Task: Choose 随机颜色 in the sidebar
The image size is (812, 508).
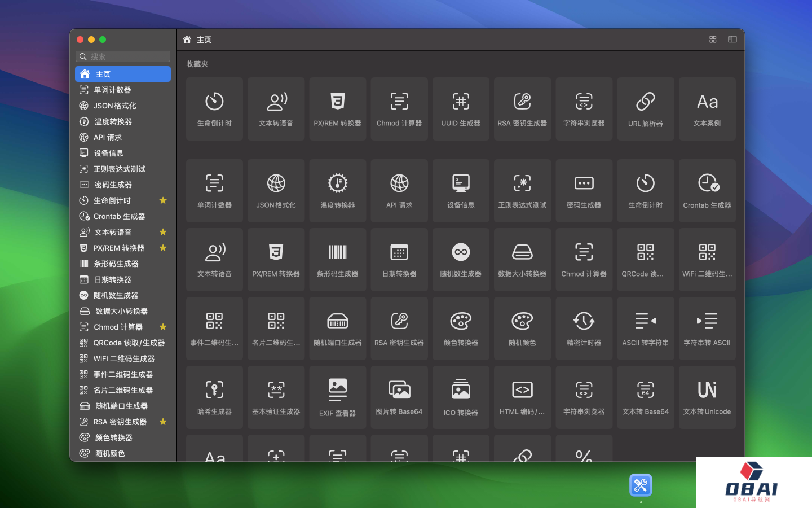Action: 123,453
